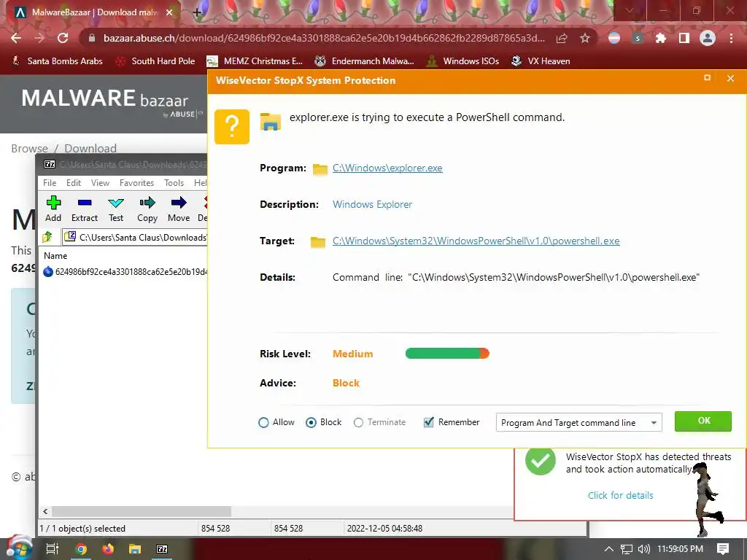
Task: Open File Explorer from the taskbar
Action: [135, 549]
